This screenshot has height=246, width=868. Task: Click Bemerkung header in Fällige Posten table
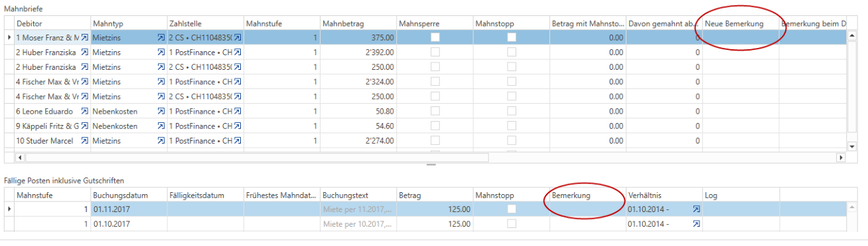pos(588,195)
